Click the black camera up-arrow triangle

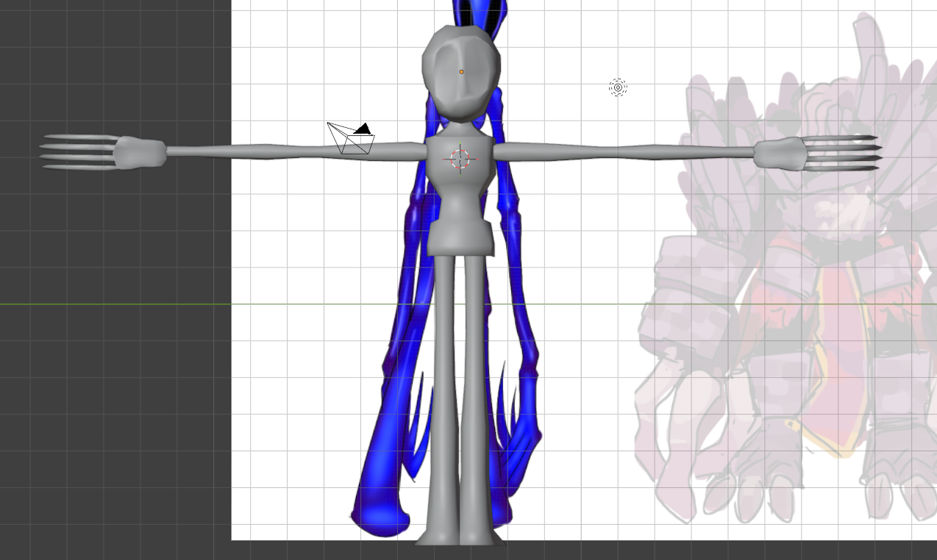point(362,129)
